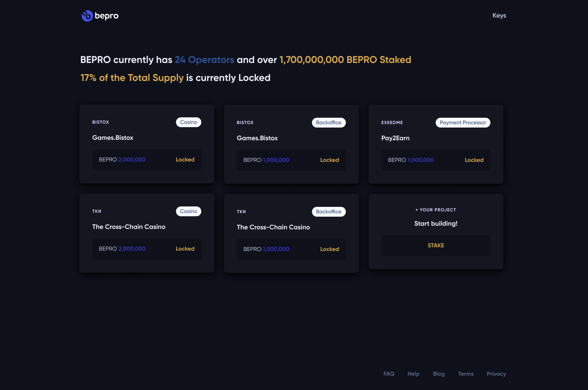Click the Casino tag on Bistox card
Screen dimensions: 588x390
tap(188, 122)
